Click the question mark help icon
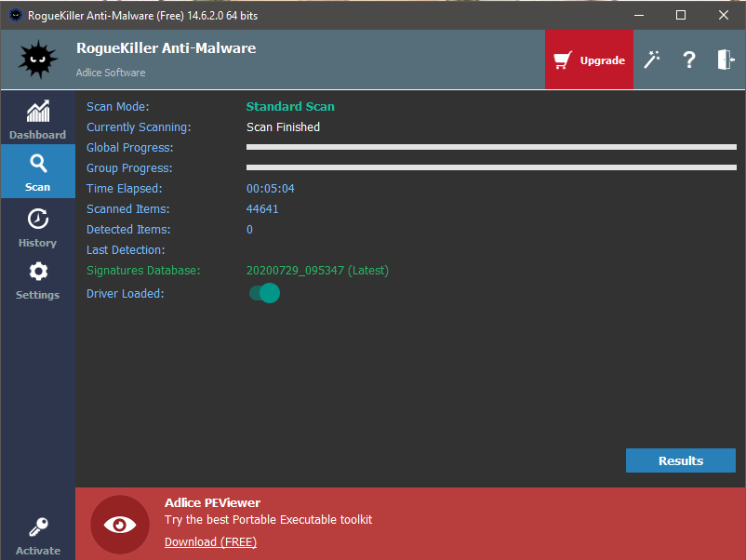 tap(689, 60)
